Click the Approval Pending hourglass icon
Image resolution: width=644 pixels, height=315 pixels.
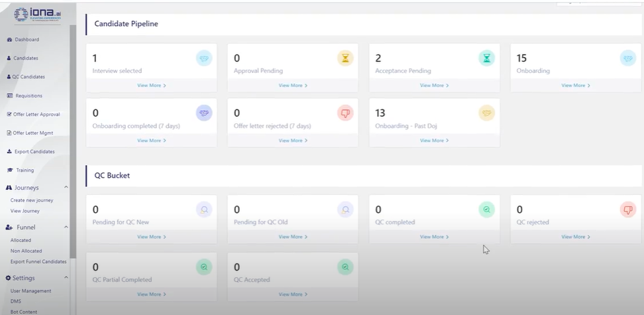click(345, 58)
